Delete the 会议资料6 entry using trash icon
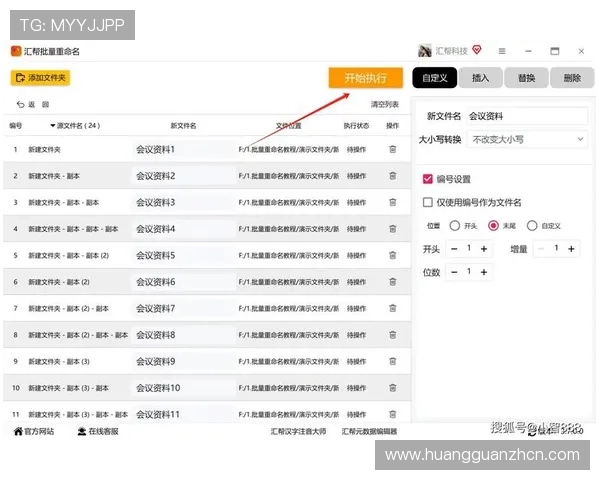The height and width of the screenshot is (480, 600). pos(393,282)
